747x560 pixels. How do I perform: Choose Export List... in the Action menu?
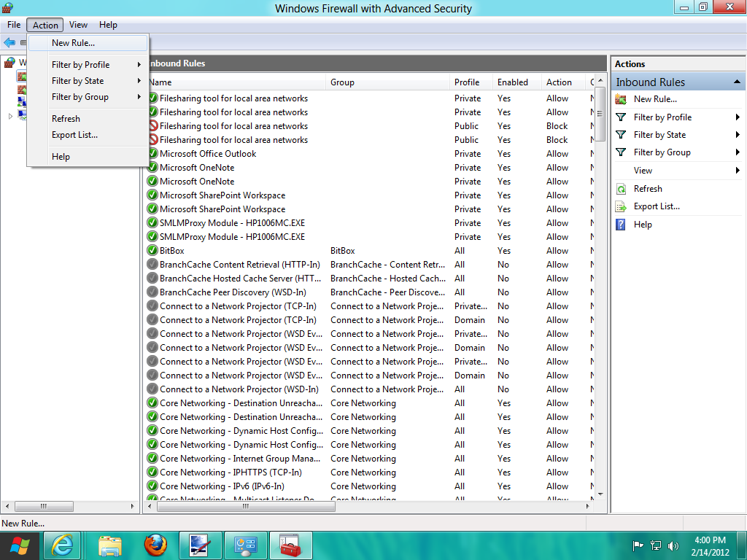click(x=88, y=135)
